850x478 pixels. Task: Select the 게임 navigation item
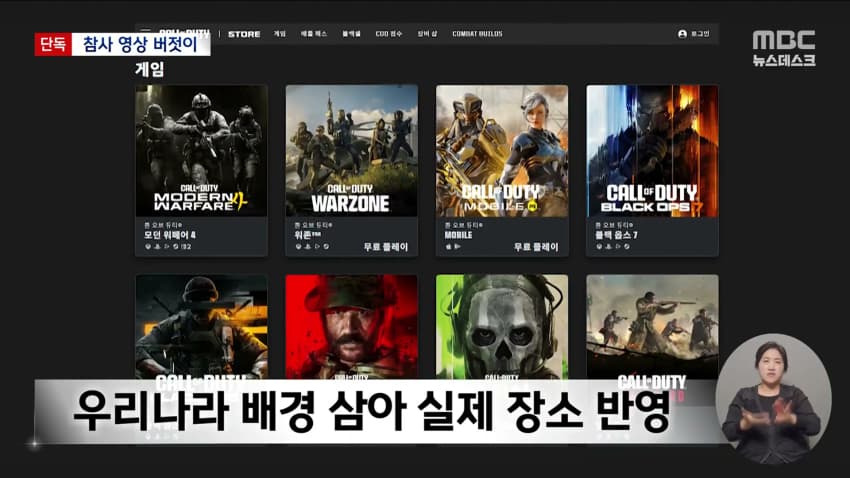pos(280,34)
